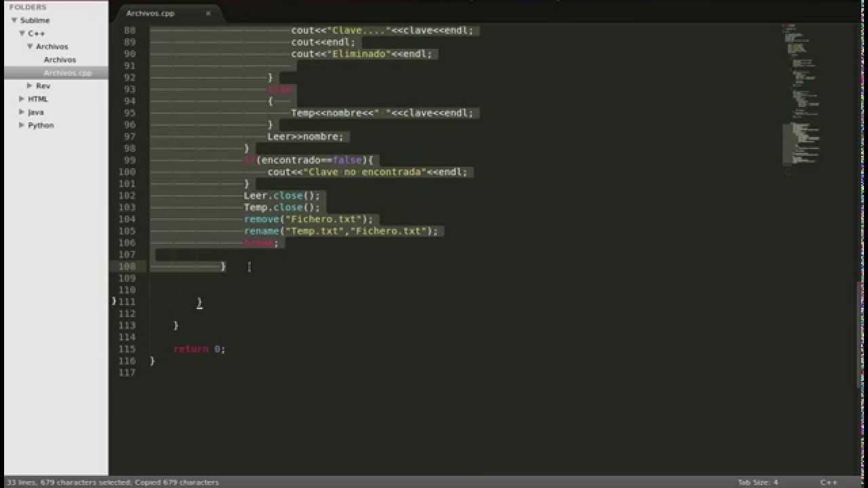Select the Java folder label
The height and width of the screenshot is (488, 868).
tap(35, 112)
